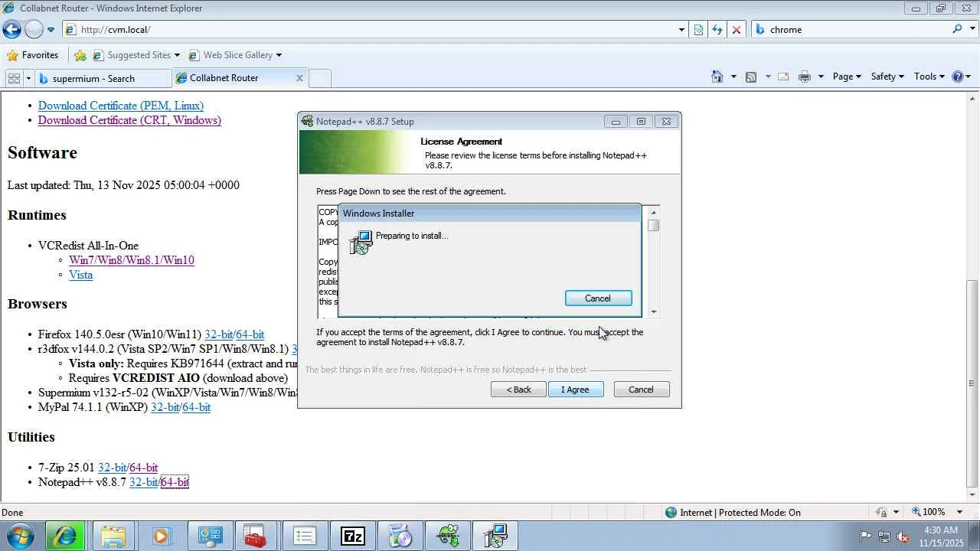The height and width of the screenshot is (551, 980).
Task: Click the magnifier Search icon
Action: (x=957, y=29)
